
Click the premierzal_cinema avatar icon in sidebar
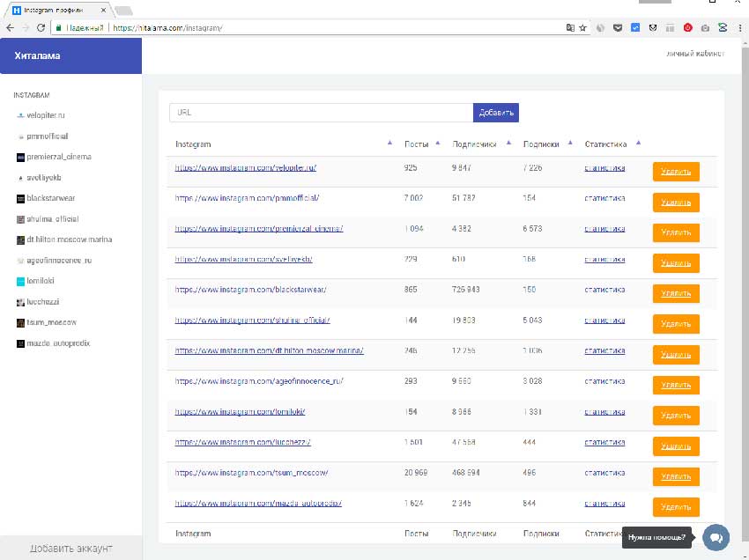[21, 157]
